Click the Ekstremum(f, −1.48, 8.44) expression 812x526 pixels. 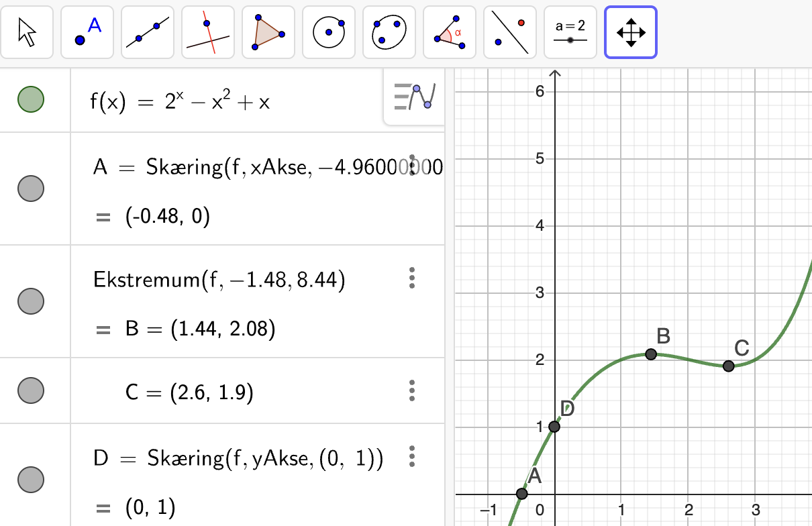pos(219,279)
